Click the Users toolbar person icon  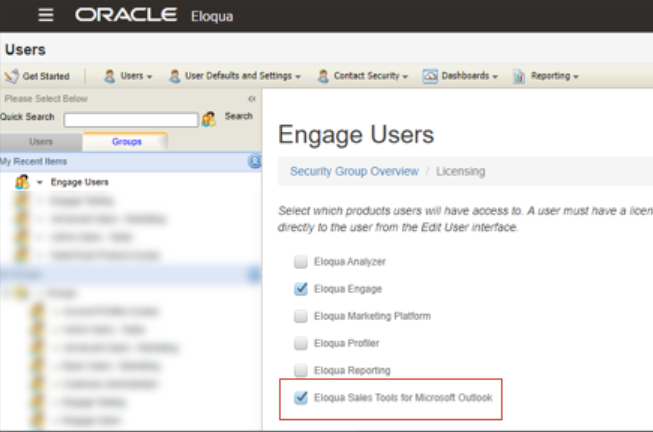point(110,76)
